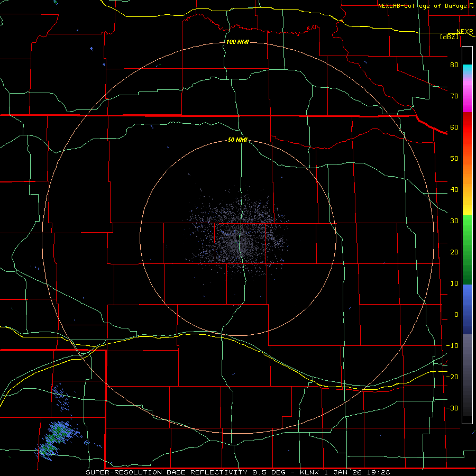Viewport: 476px width, 476px height.
Task: Click the 50 NMI range ring label
Action: tap(237, 140)
